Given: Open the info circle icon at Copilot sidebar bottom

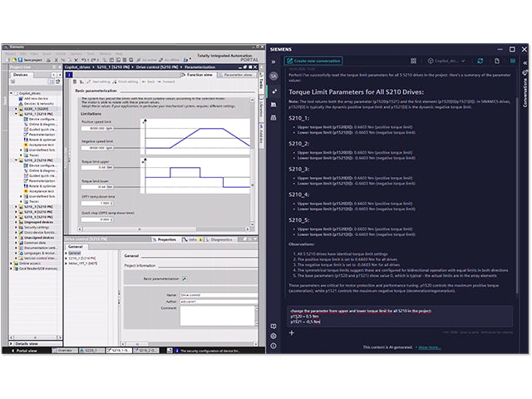Looking at the screenshot, I should tap(273, 346).
